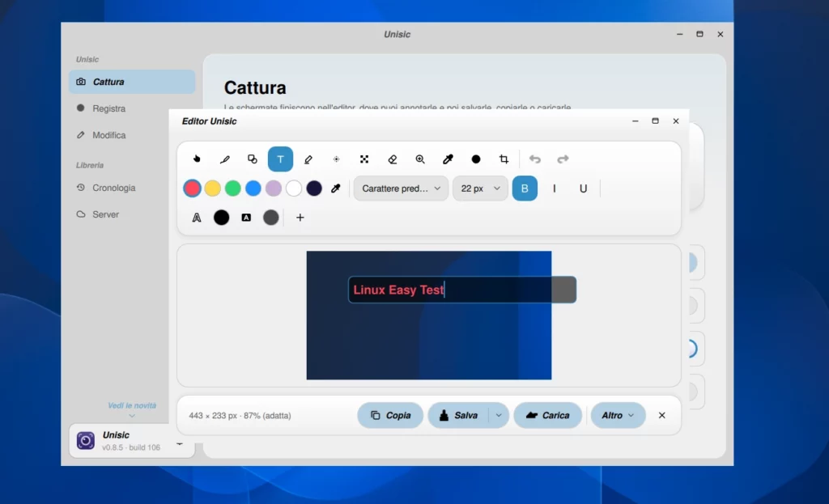Redo the undone edit

coord(563,159)
